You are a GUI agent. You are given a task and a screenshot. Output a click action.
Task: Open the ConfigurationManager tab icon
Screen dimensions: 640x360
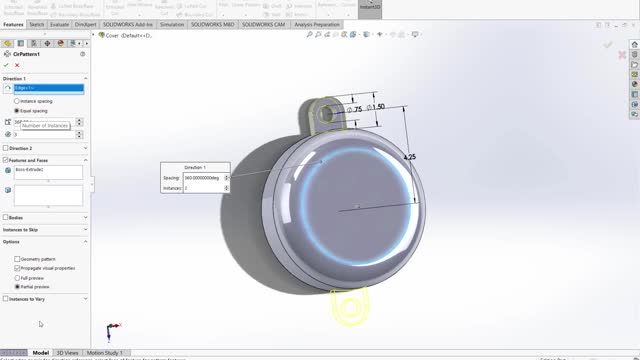coord(34,43)
